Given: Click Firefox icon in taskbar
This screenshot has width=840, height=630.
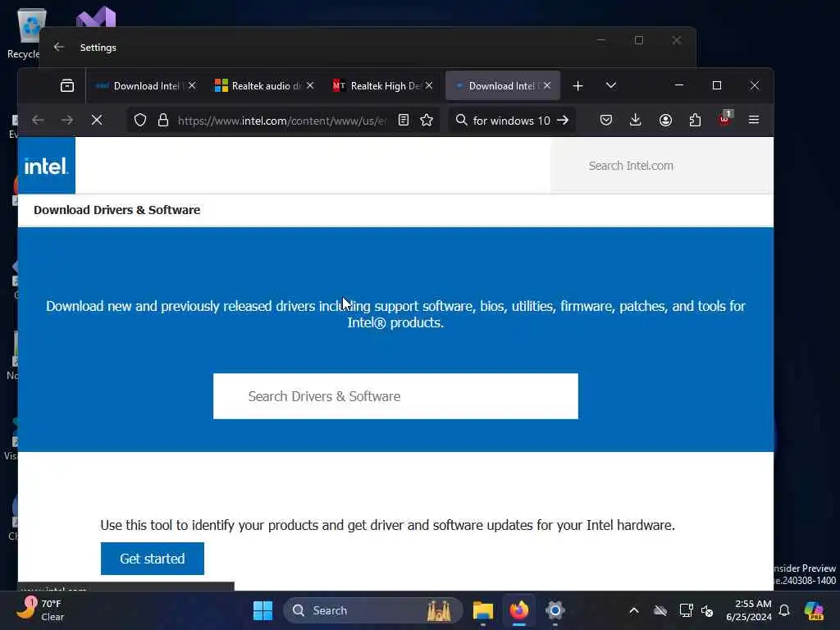Looking at the screenshot, I should tap(518, 610).
